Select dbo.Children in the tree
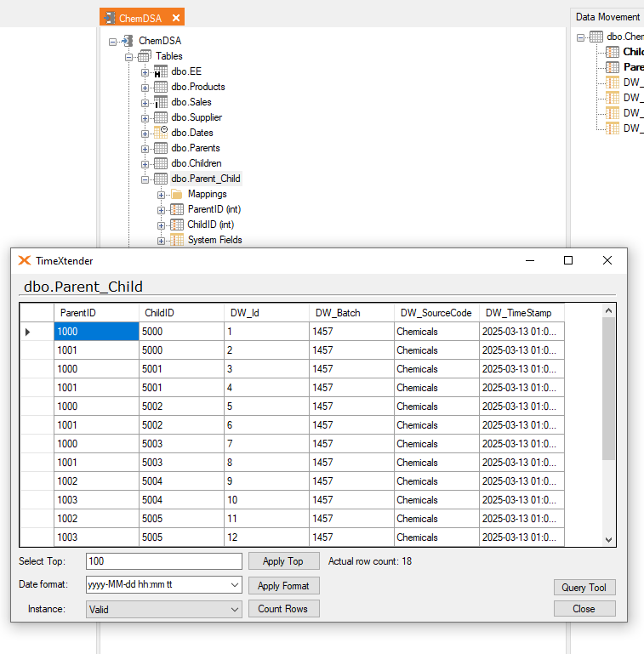This screenshot has width=644, height=654. click(196, 163)
